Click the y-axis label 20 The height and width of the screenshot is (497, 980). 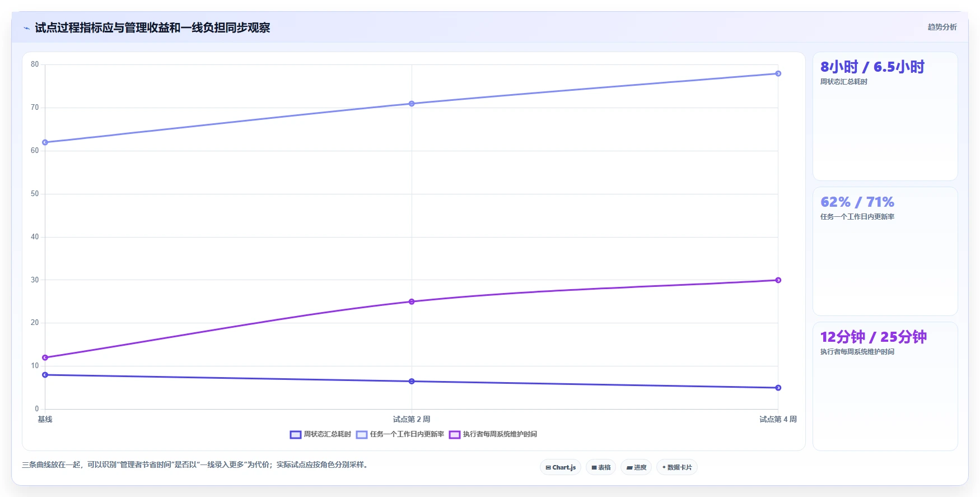pyautogui.click(x=35, y=323)
